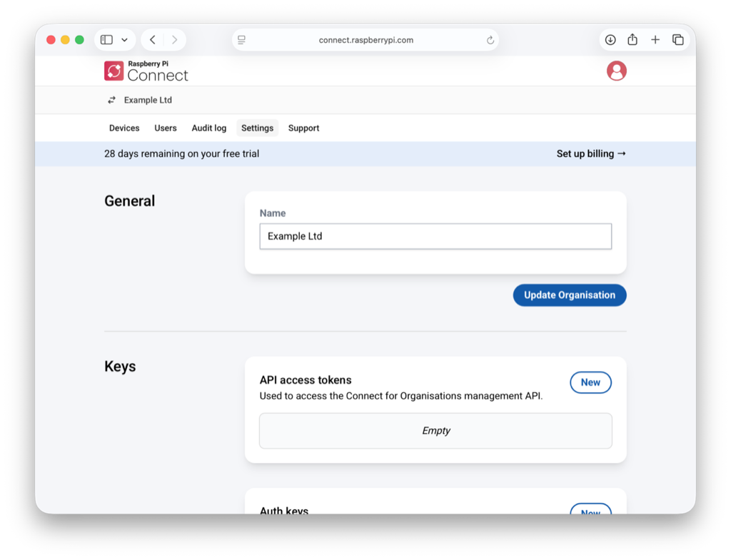The image size is (731, 560).
Task: Click the forward navigation arrow
Action: pos(175,39)
